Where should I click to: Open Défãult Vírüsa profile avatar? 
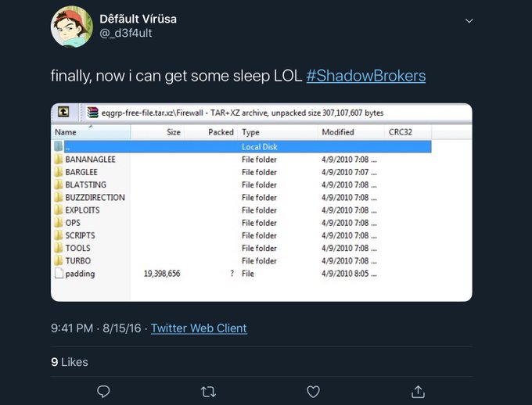coord(72,27)
